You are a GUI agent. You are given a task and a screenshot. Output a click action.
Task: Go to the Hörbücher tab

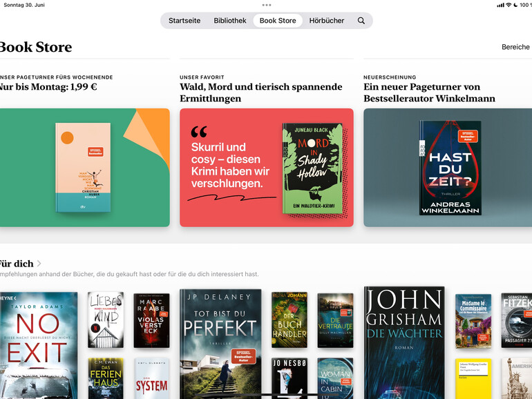click(x=327, y=21)
